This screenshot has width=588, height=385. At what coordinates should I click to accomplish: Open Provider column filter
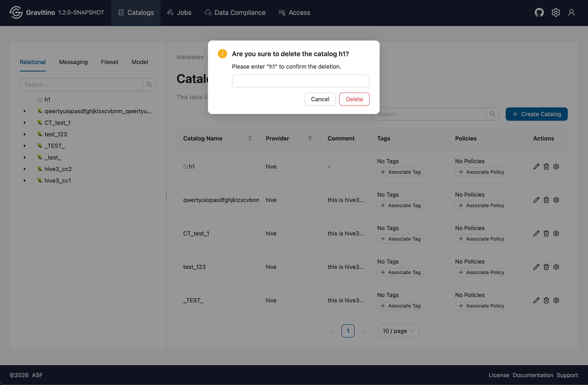309,138
